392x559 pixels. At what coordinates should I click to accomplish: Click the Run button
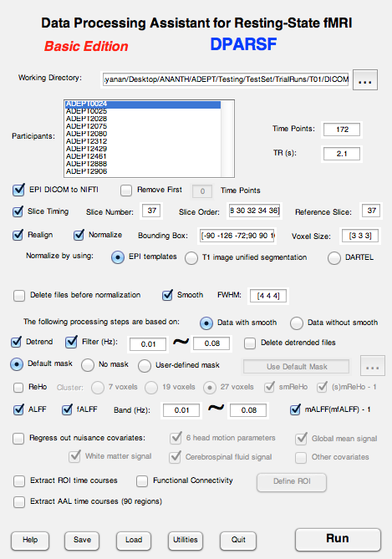(x=338, y=540)
